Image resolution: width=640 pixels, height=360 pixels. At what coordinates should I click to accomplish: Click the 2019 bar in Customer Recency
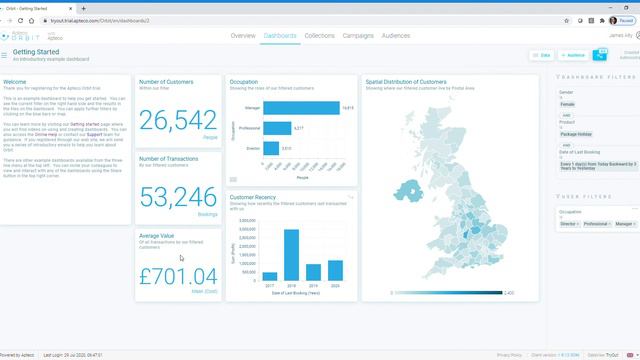pos(313,272)
